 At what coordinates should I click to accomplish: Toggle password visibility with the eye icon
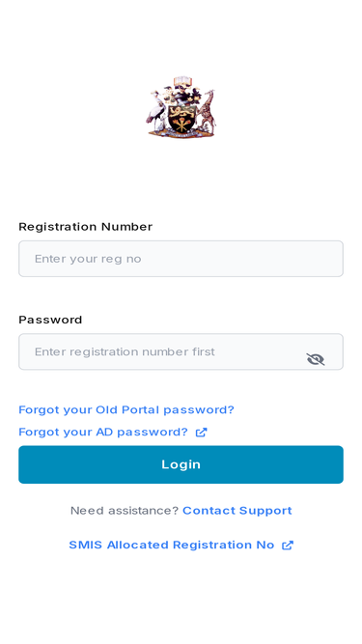316,359
